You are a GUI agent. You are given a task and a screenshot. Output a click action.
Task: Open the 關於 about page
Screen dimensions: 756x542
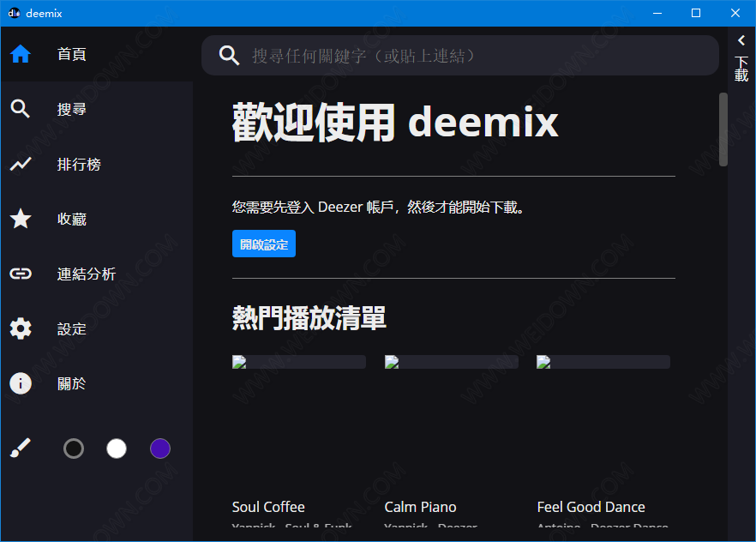coord(96,384)
